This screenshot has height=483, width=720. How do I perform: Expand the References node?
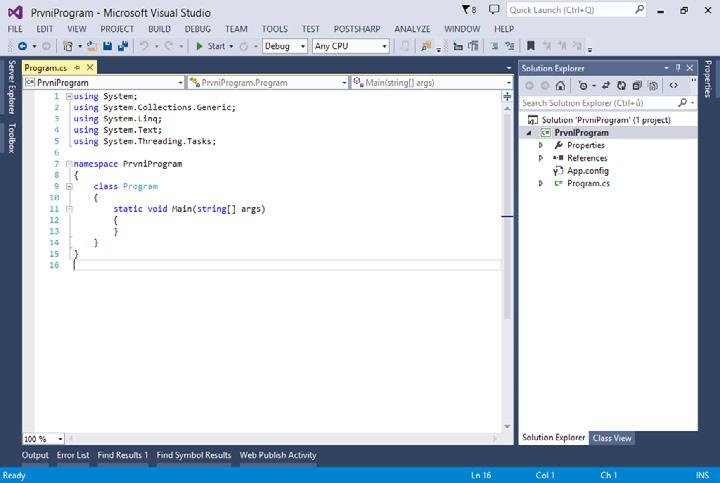(x=541, y=158)
